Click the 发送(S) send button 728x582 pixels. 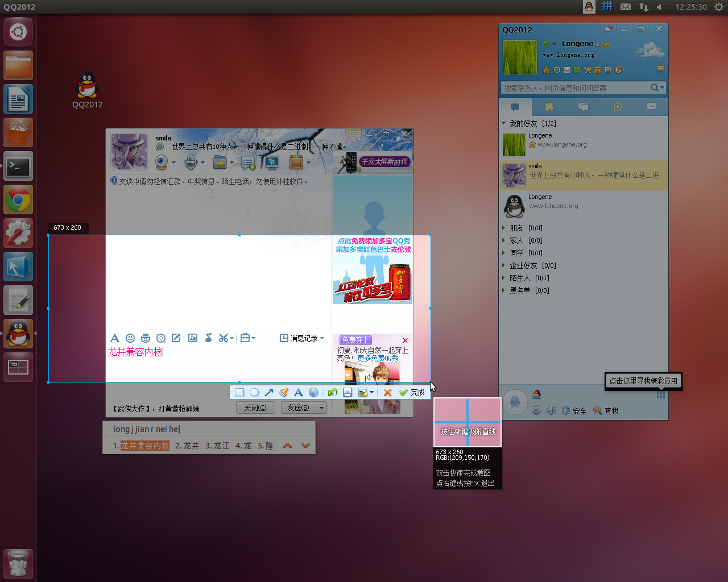[299, 408]
